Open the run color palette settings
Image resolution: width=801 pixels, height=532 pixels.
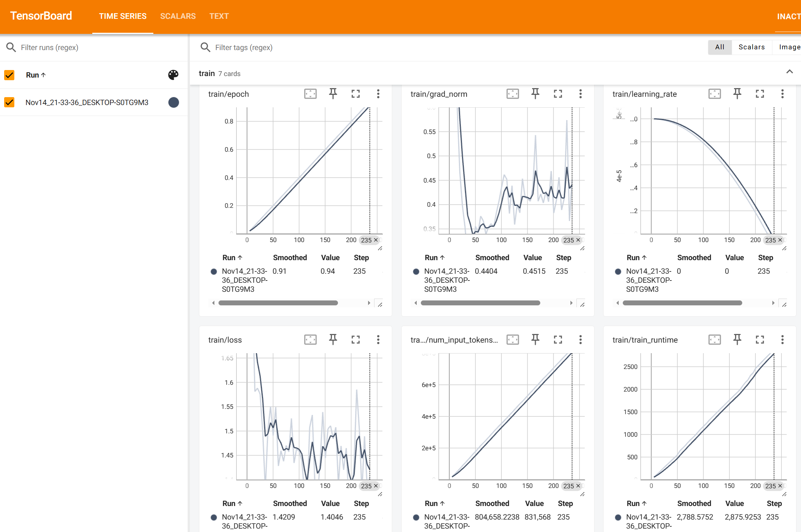click(x=173, y=75)
